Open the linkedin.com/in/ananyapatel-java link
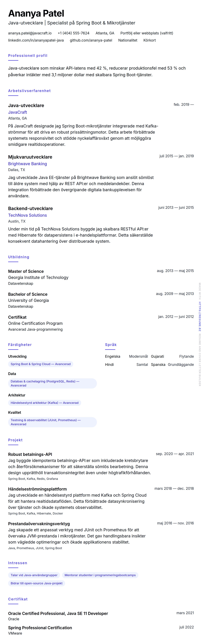Viewport: 202px width, 644px height. 36,40
